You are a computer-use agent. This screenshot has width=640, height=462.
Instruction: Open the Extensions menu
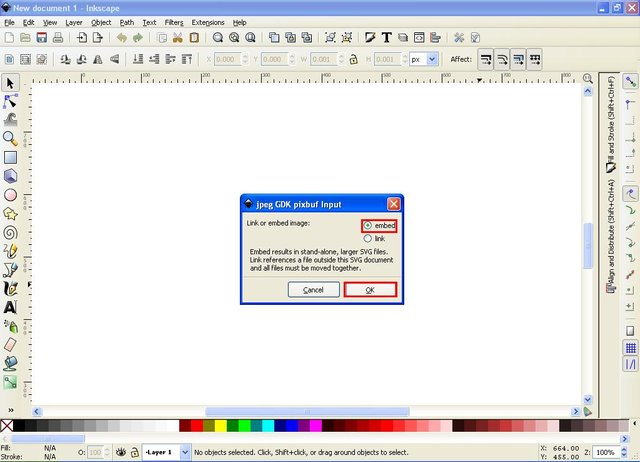(208, 22)
